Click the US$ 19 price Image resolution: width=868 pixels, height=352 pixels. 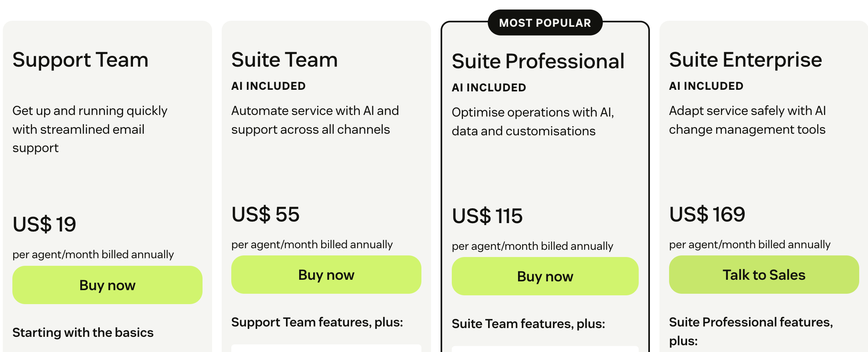point(44,224)
